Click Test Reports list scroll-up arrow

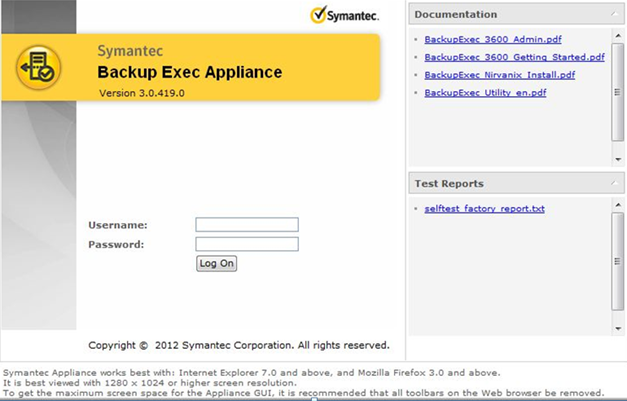[618, 205]
